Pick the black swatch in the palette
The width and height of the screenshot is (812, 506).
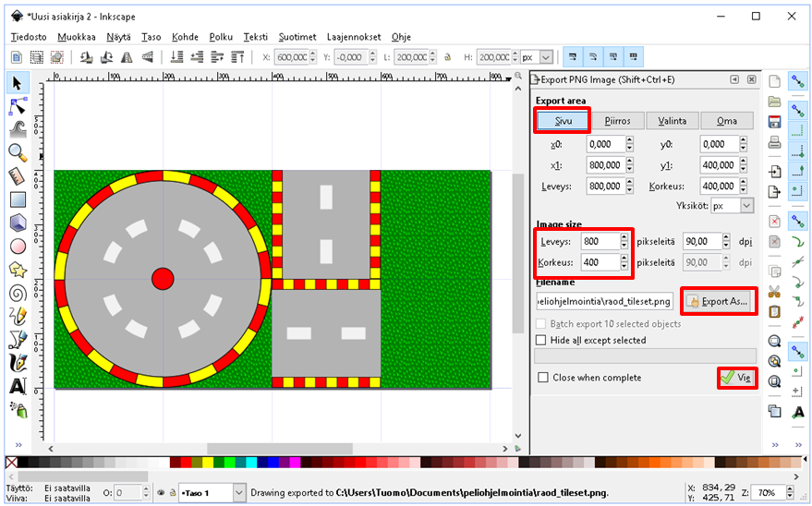point(24,462)
